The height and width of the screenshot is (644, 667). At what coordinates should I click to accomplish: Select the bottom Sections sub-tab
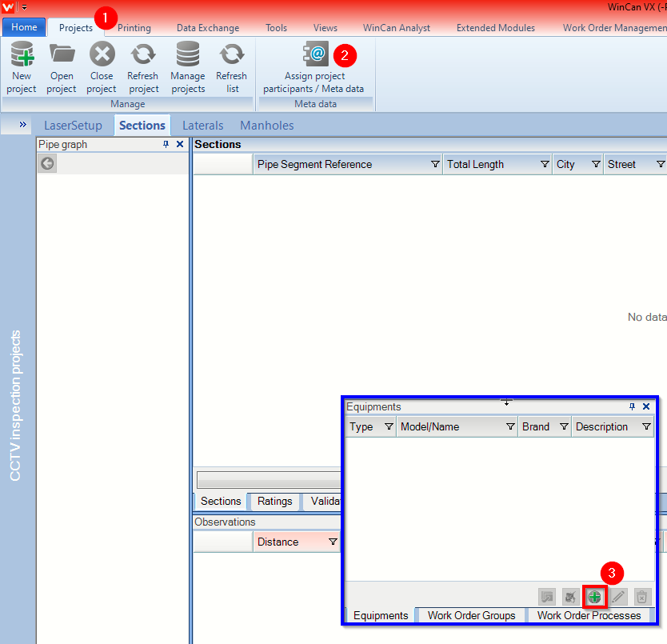coord(221,501)
